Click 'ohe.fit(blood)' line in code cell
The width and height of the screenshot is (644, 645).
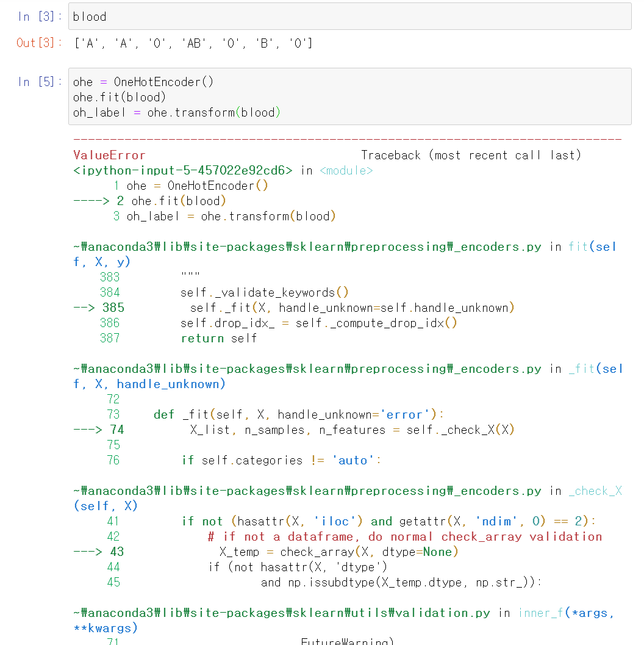[x=120, y=97]
